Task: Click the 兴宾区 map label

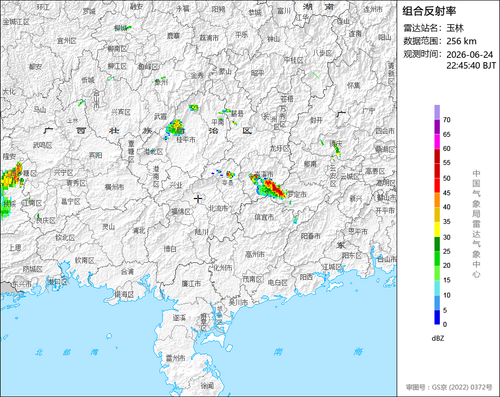Action: coord(121,112)
